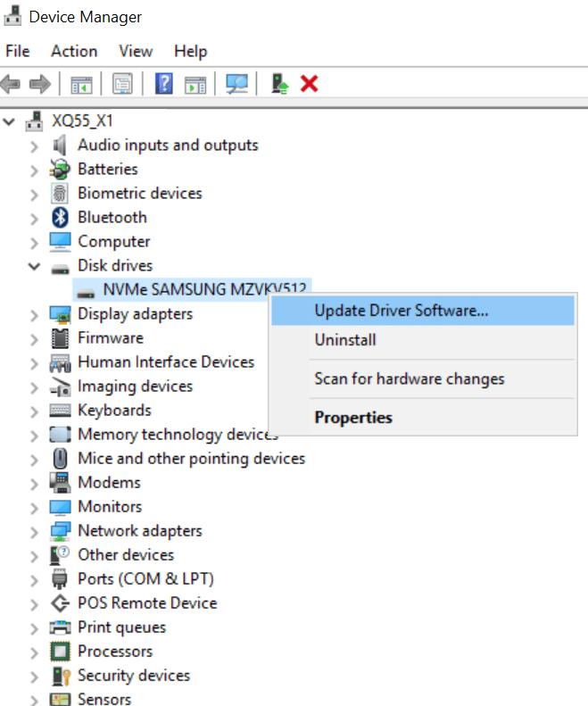
Task: Expand the Audio inputs and outputs node
Action: pos(34,145)
